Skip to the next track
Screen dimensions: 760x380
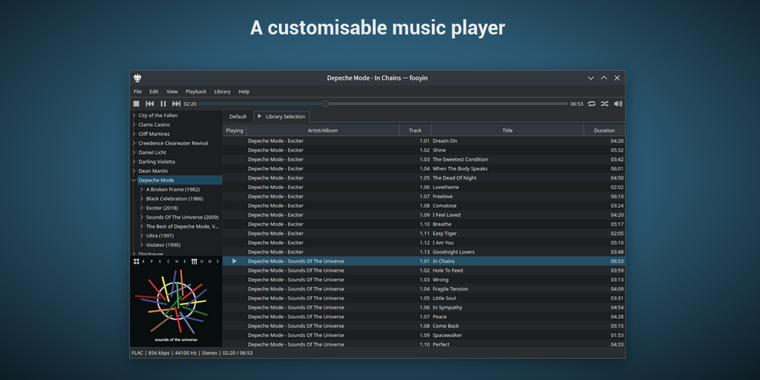pos(176,104)
